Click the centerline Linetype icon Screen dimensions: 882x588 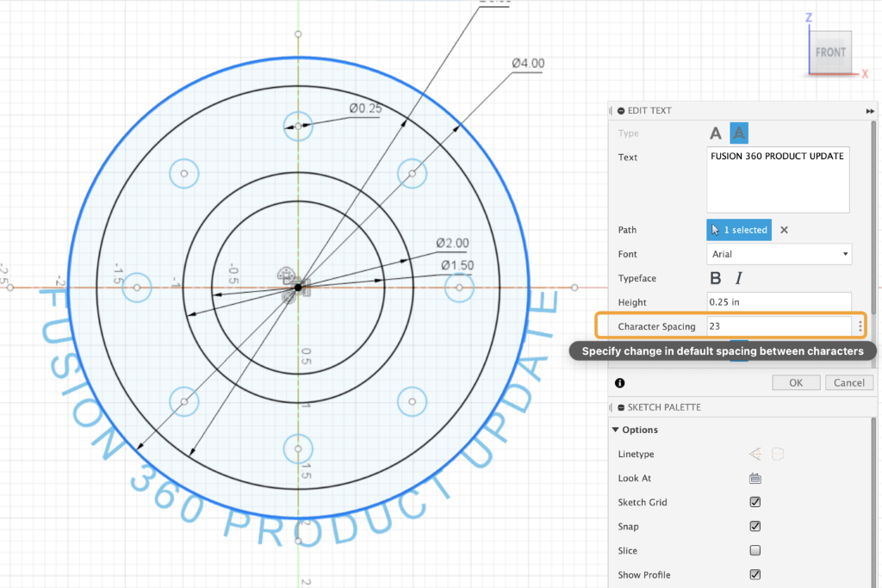[x=778, y=454]
